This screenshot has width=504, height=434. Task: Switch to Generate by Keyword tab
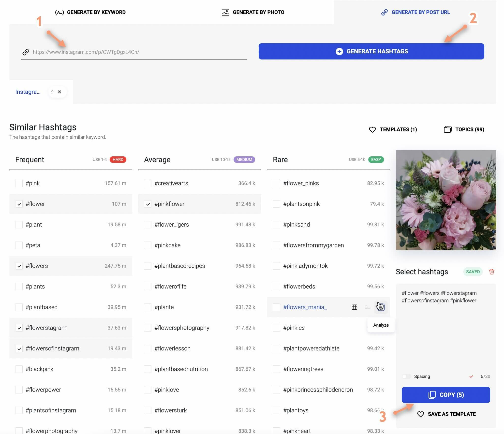[x=90, y=12]
